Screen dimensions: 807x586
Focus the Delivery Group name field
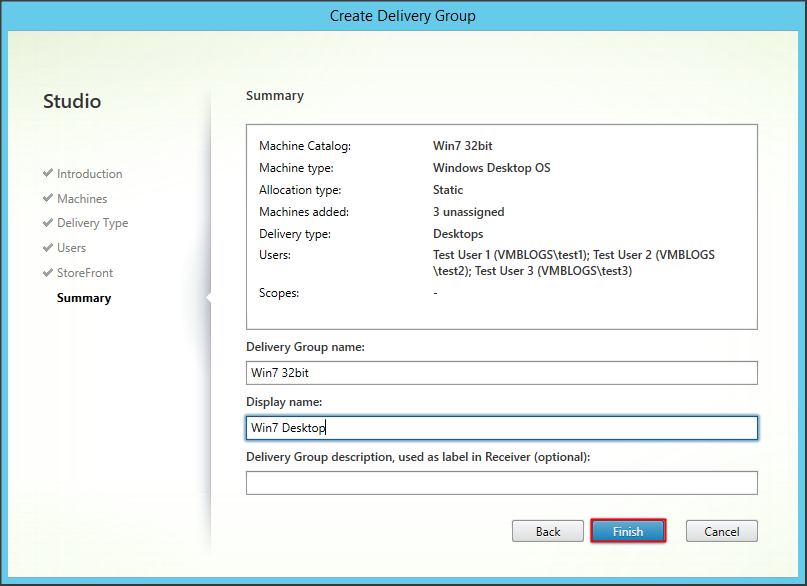[501, 373]
